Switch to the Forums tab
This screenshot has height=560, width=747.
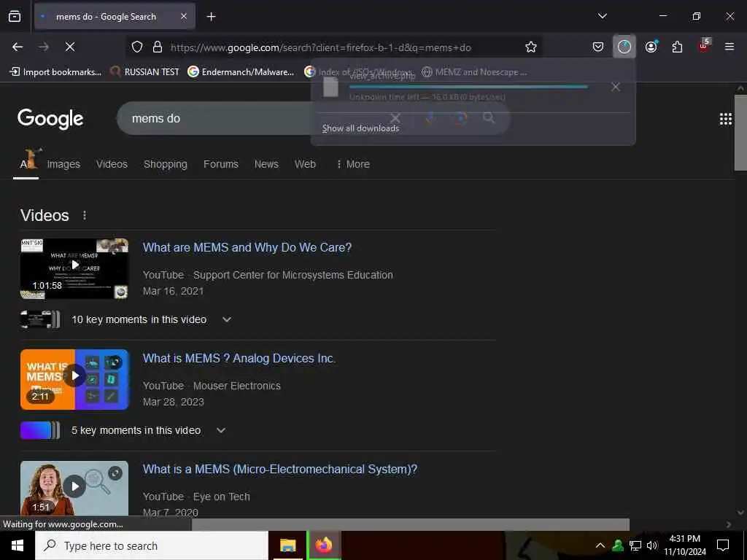(220, 164)
